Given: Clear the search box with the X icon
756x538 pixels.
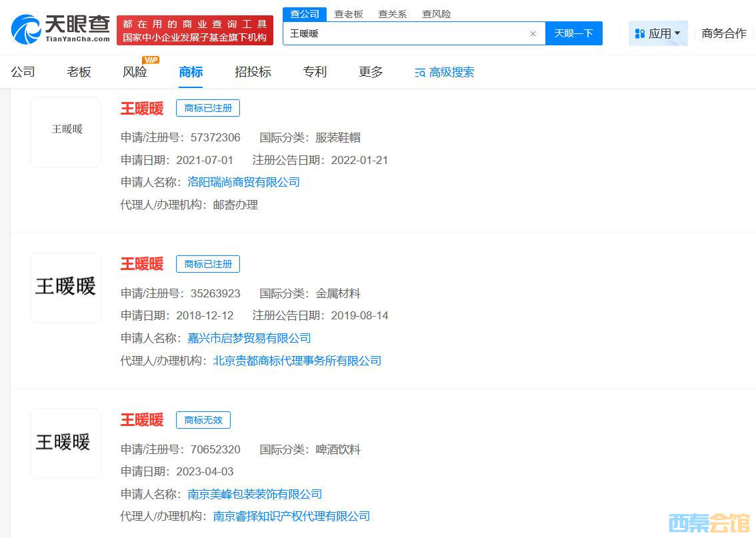Looking at the screenshot, I should [x=533, y=33].
